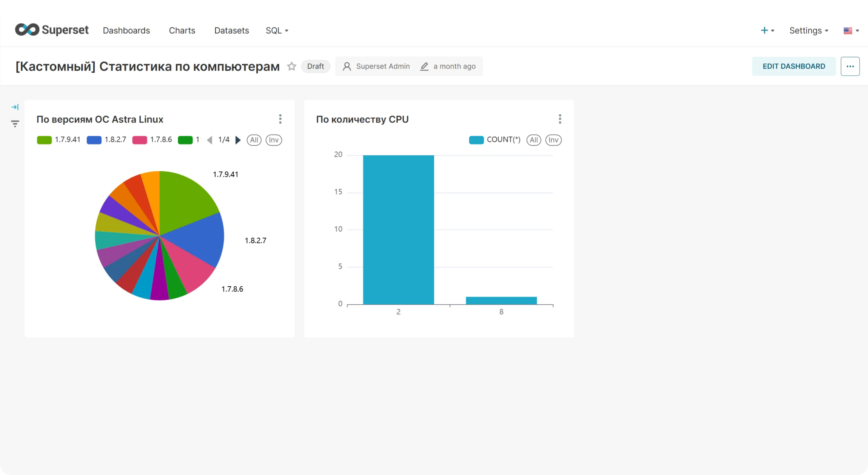868x475 pixels.
Task: Go to next legend page
Action: [x=238, y=140]
